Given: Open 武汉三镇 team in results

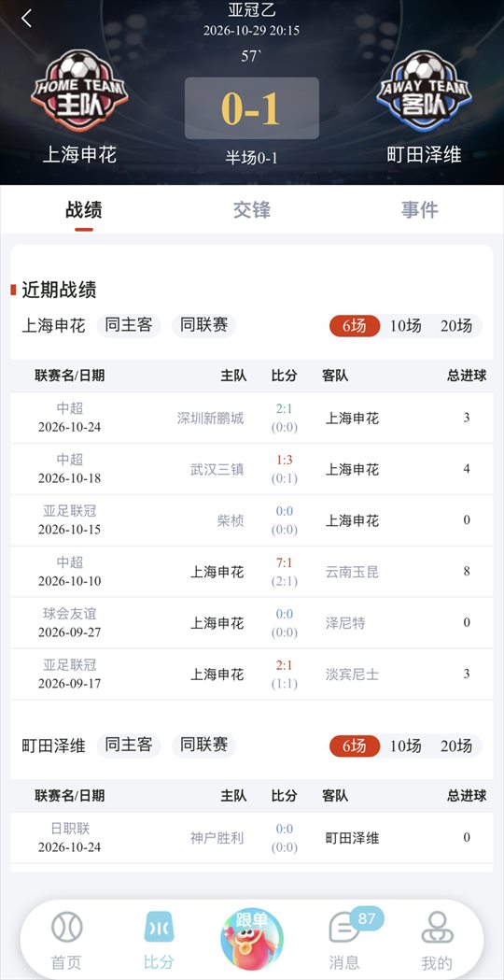Looking at the screenshot, I should coord(217,469).
